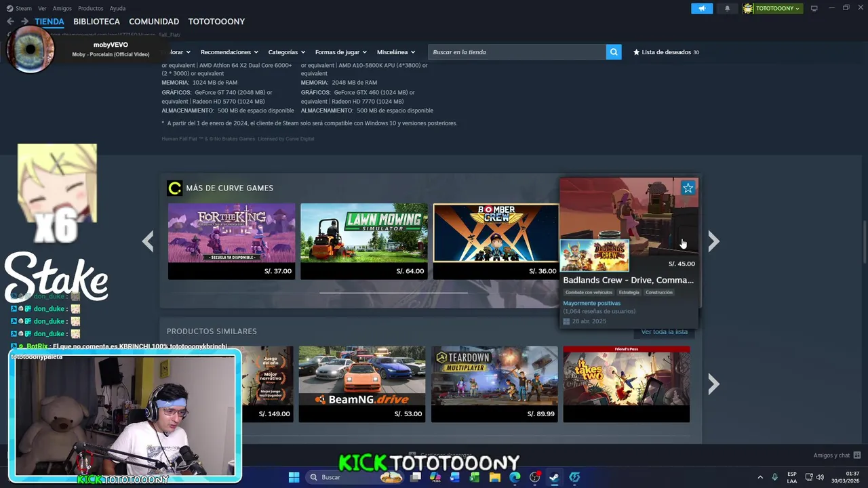Click the Windows taskbar Buscar search box
The image size is (868, 488).
coord(353,477)
